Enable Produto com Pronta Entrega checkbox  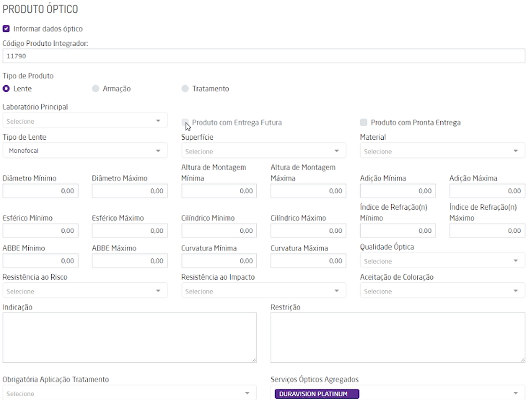coord(363,122)
